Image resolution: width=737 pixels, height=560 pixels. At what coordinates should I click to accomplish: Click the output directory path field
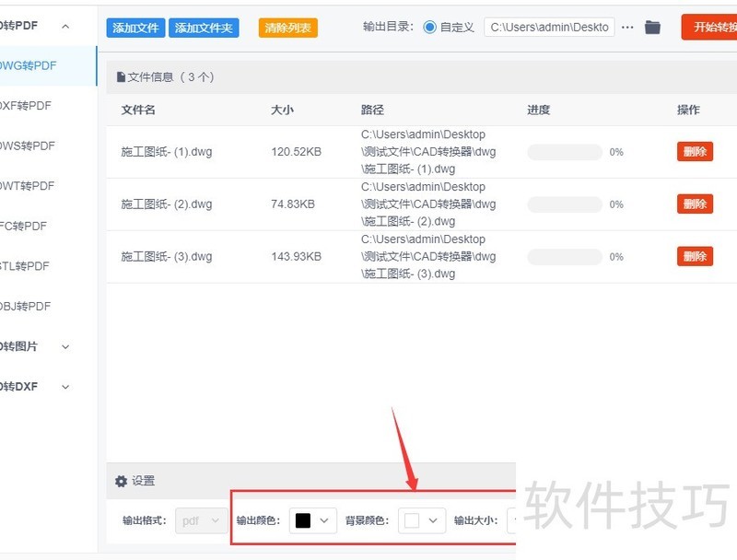tap(550, 28)
